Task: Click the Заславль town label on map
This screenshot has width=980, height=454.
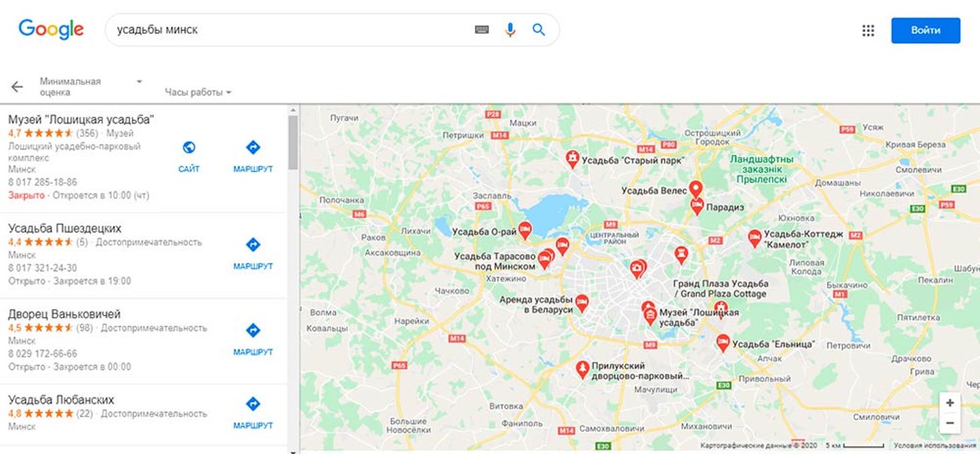Action: 491,196
